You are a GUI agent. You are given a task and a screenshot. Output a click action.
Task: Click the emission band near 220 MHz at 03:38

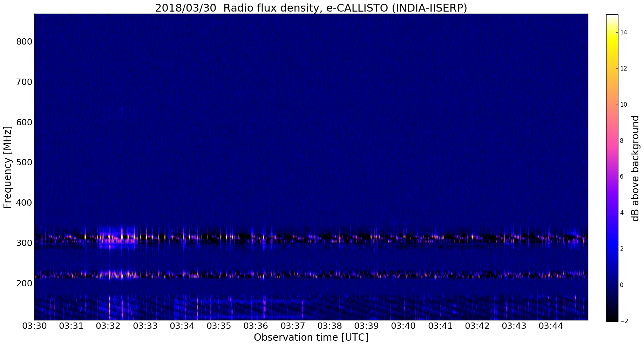(x=330, y=274)
